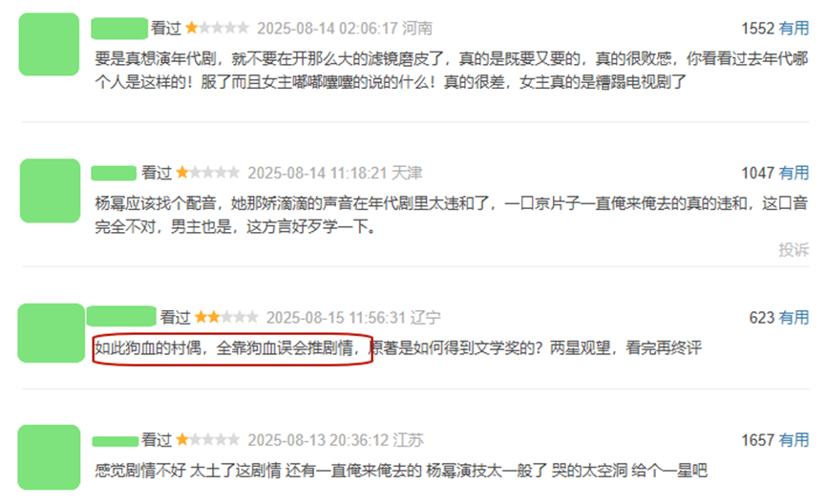
Task: Click the two-star rating on 辽宁 review
Action: coord(226,317)
